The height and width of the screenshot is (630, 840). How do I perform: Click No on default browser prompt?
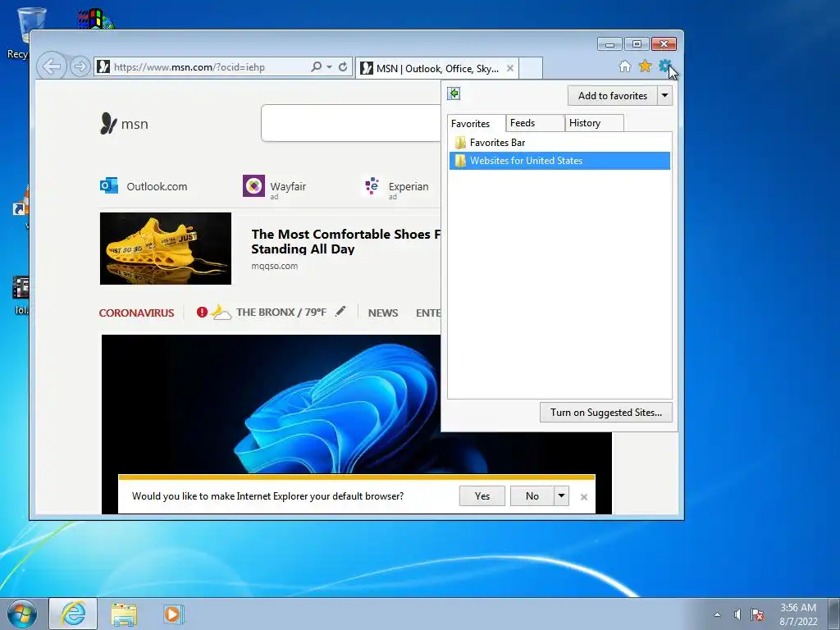[x=532, y=496]
